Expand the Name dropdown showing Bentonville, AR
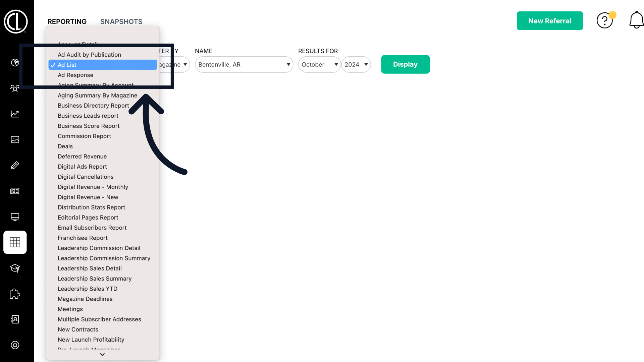This screenshot has width=644, height=362. [244, 65]
